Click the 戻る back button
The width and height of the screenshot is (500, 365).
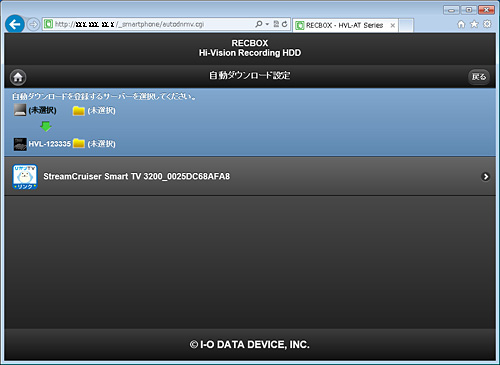click(x=479, y=77)
